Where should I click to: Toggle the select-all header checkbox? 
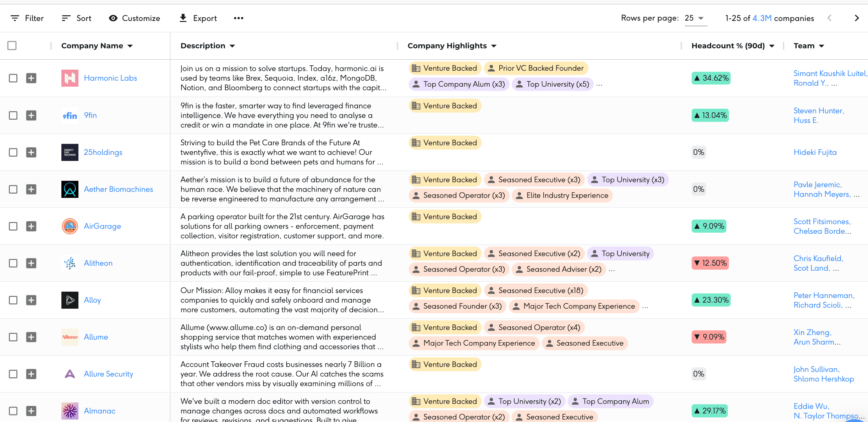pyautogui.click(x=12, y=45)
